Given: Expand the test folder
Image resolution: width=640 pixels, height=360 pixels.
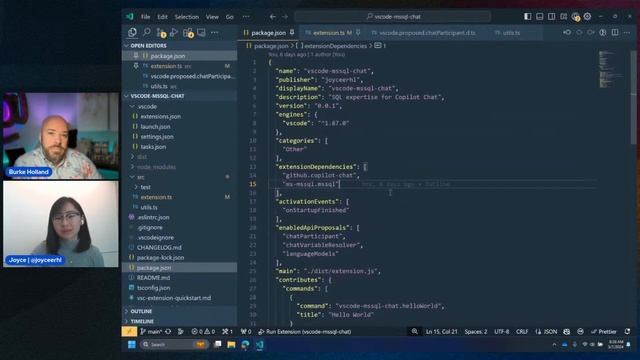Looking at the screenshot, I should coord(180,187).
